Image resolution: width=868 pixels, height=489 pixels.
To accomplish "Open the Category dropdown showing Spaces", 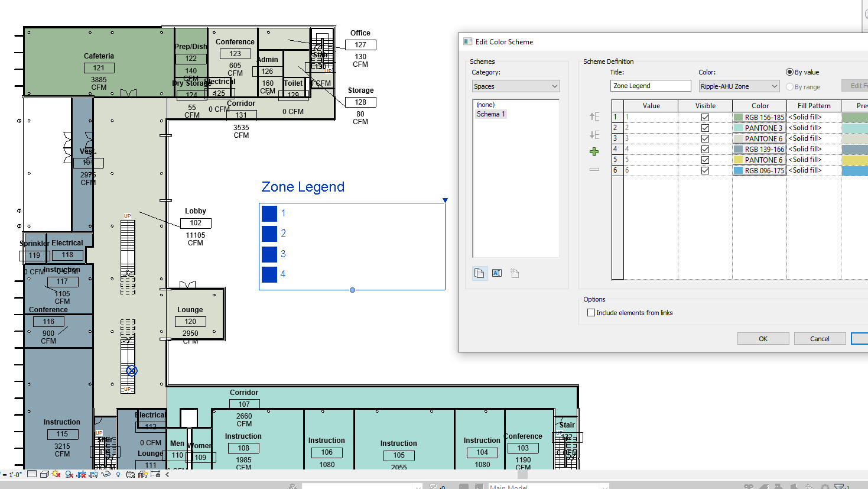I will pos(515,86).
